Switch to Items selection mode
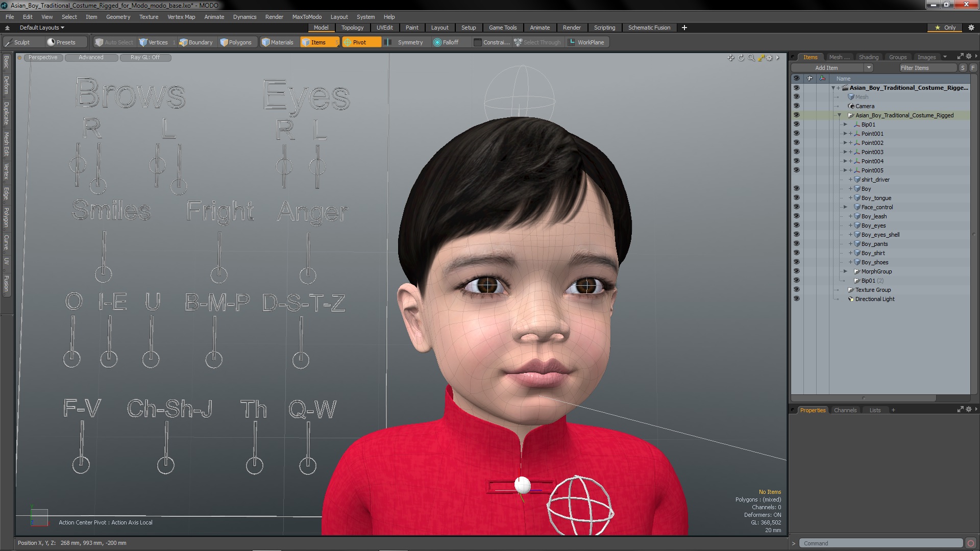The width and height of the screenshot is (980, 551). [319, 42]
